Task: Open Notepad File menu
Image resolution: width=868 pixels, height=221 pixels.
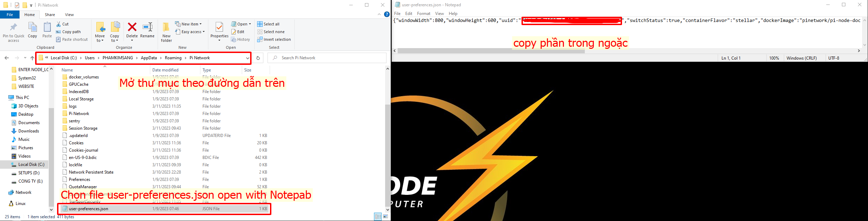Action: click(397, 14)
